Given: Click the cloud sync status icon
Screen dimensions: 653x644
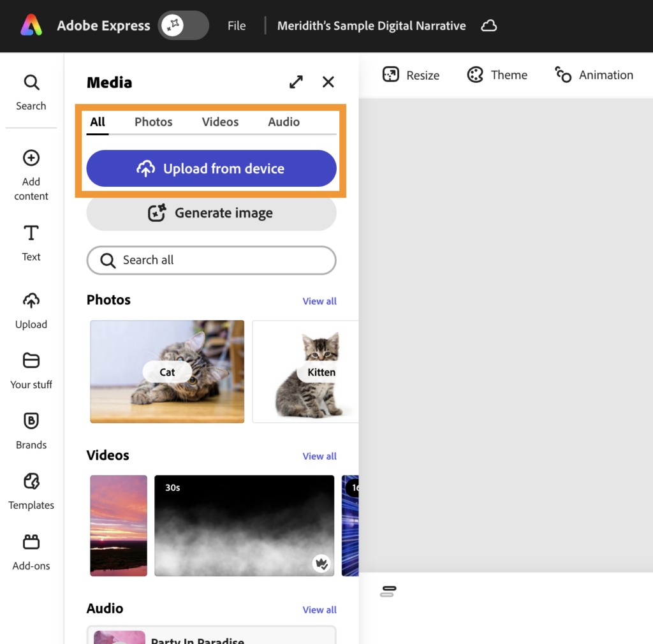Looking at the screenshot, I should 488,26.
